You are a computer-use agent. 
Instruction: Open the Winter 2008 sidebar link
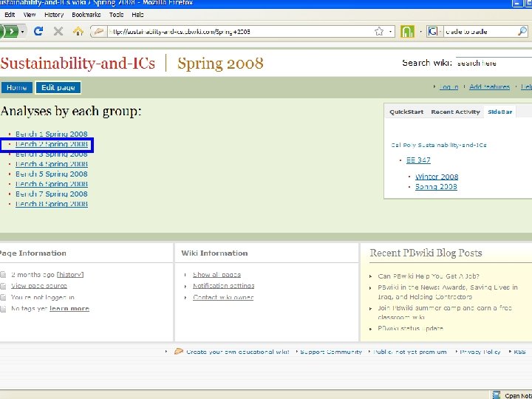coord(437,177)
